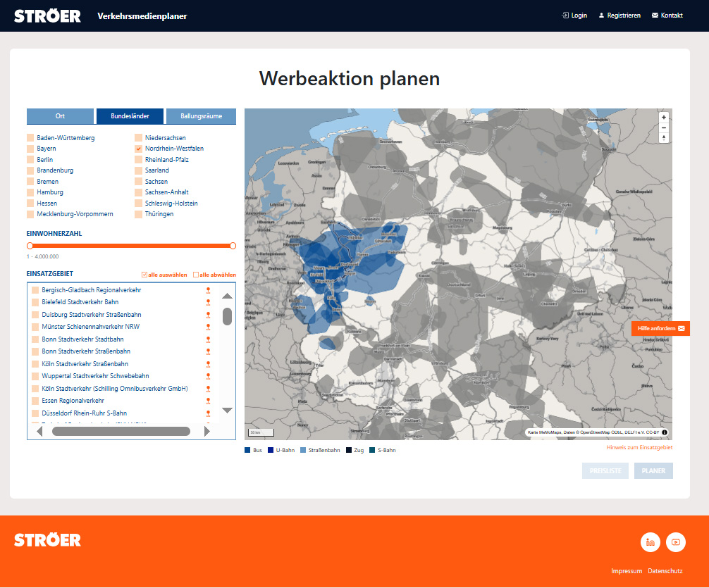Check Essen Regionalverkehr entry checkbox
Screen dimensions: 709x588
(35, 401)
